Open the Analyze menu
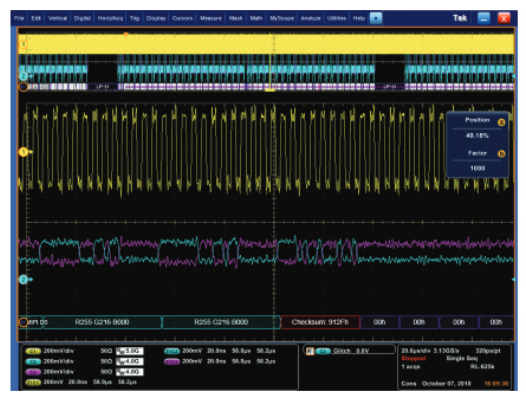Viewport: 526px width, 397px height. (311, 18)
